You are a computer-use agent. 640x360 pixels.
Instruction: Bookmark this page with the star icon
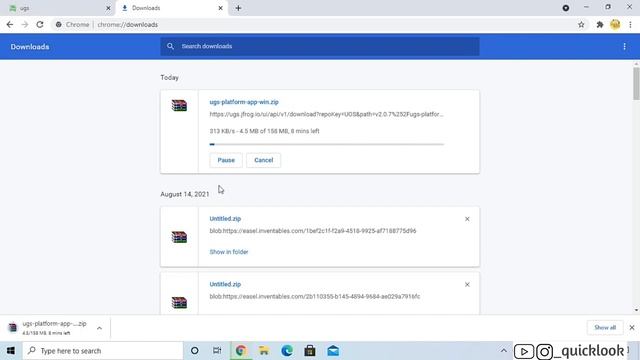pyautogui.click(x=581, y=25)
